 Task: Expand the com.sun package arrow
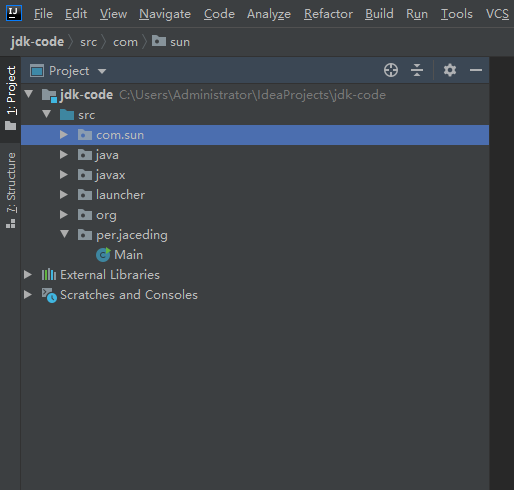(x=64, y=135)
